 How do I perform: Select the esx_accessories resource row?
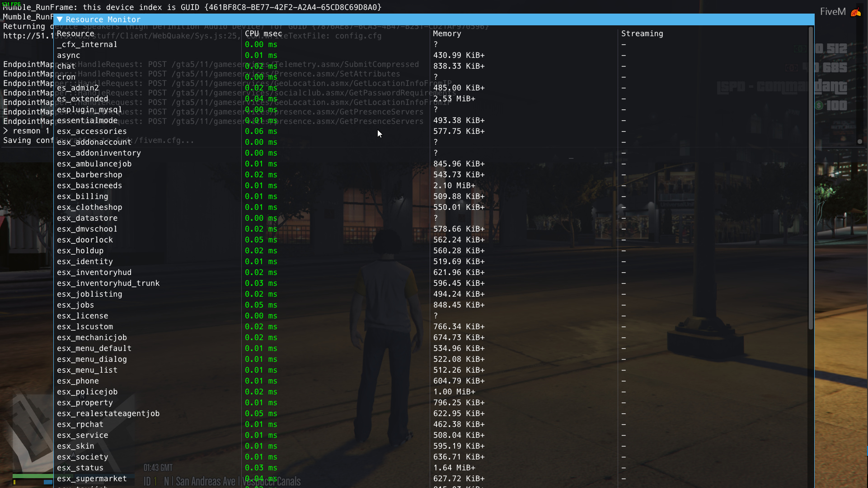(x=432, y=131)
